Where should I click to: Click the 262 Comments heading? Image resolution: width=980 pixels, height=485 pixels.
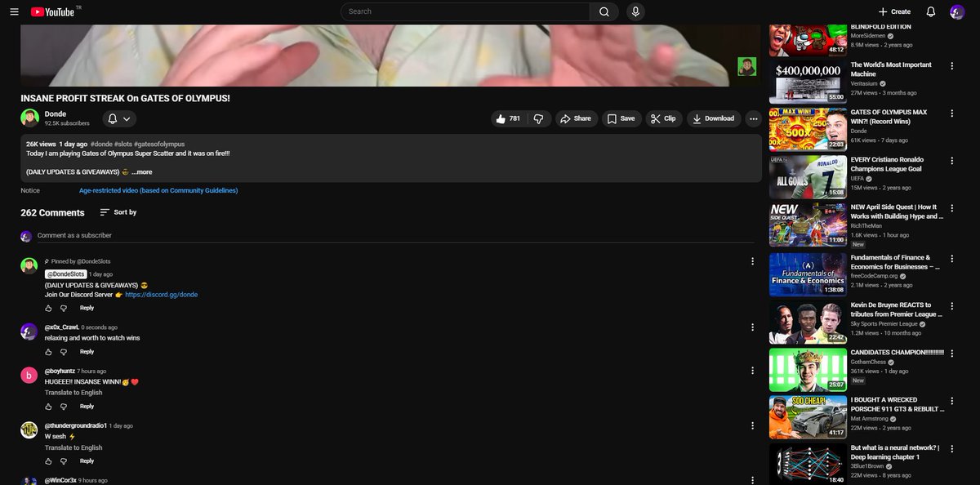pyautogui.click(x=52, y=212)
